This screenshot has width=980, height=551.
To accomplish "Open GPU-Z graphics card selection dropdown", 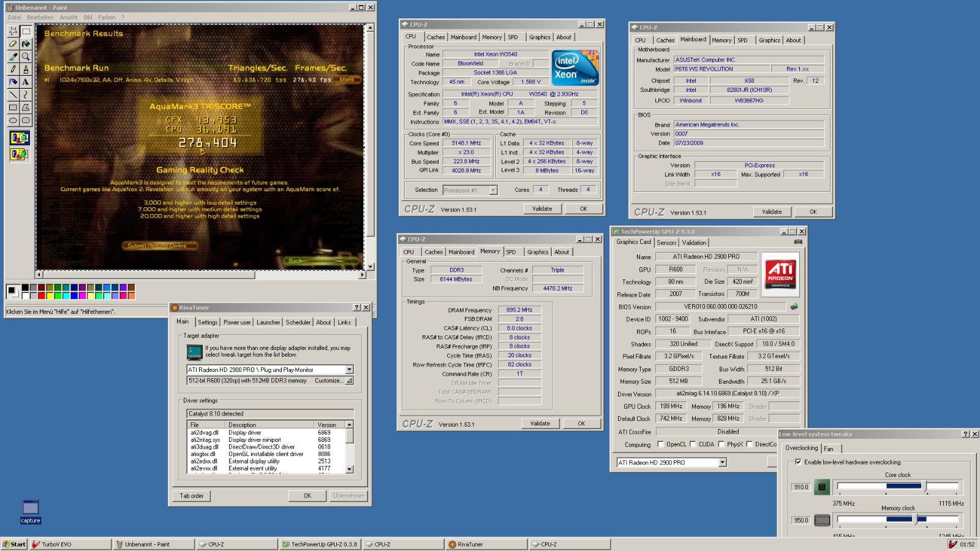I will [722, 463].
